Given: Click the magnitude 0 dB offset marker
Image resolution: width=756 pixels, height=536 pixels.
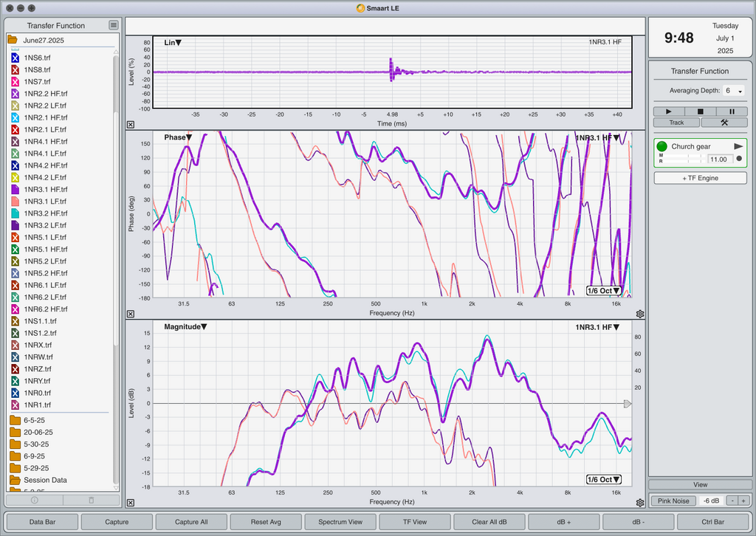Looking at the screenshot, I should [628, 403].
